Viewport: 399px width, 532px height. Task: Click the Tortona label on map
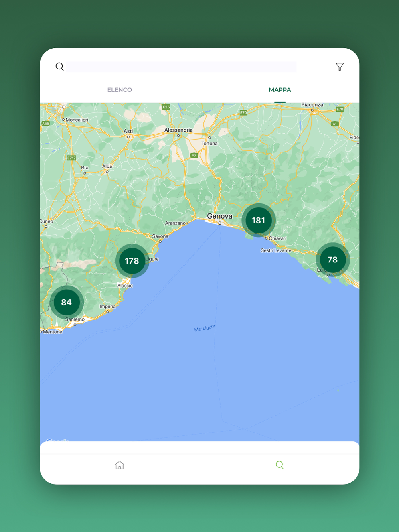tap(209, 144)
